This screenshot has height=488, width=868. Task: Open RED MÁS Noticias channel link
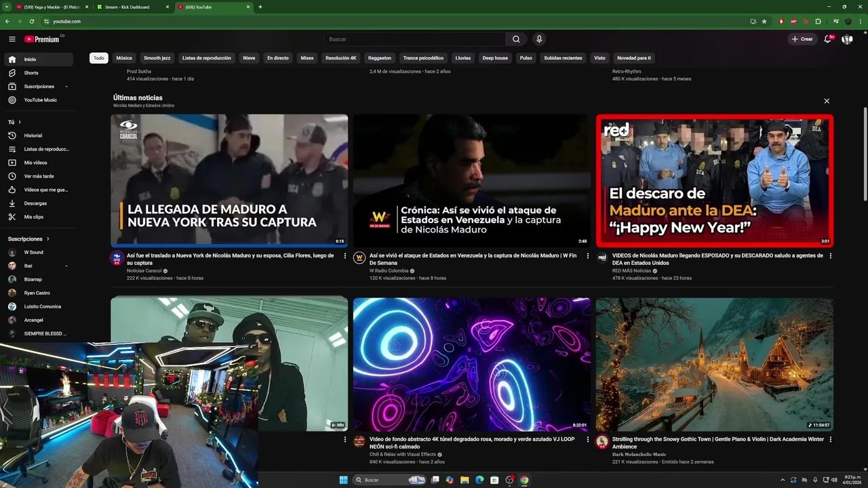tap(631, 270)
